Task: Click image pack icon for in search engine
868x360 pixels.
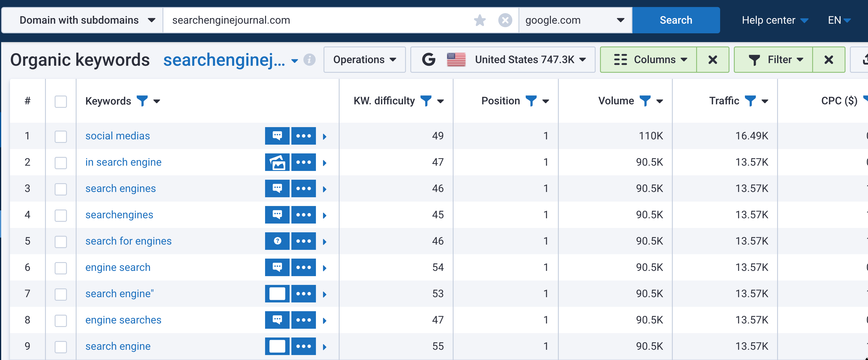Action: [x=277, y=162]
